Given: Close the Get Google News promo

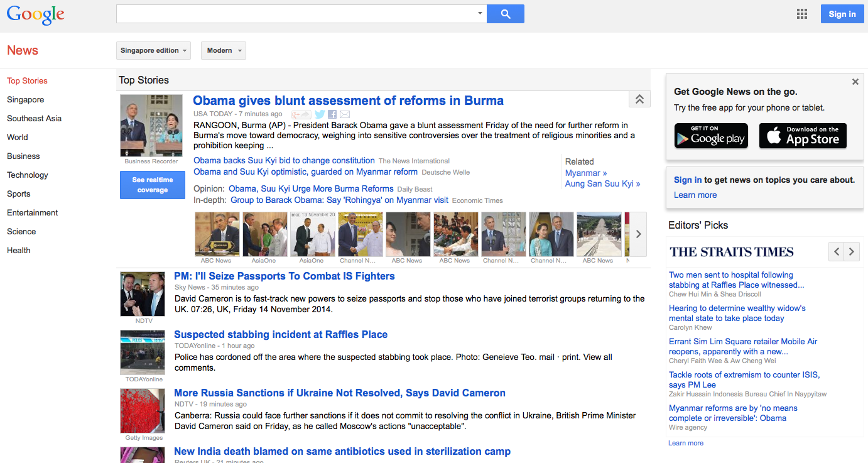Looking at the screenshot, I should [x=855, y=82].
